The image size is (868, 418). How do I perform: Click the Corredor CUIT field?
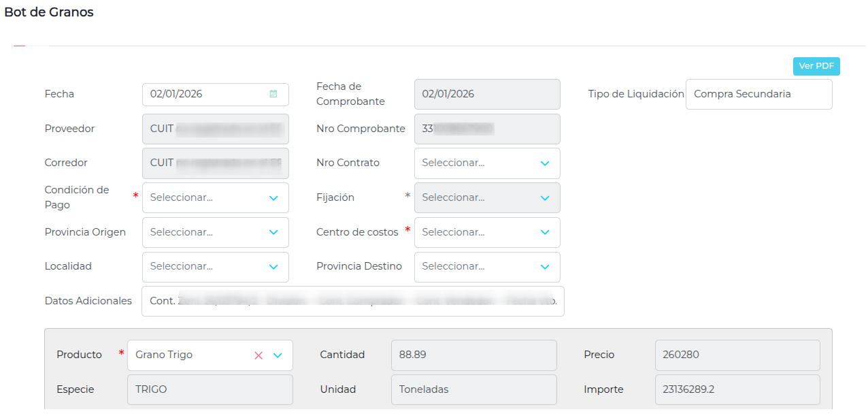pyautogui.click(x=215, y=163)
